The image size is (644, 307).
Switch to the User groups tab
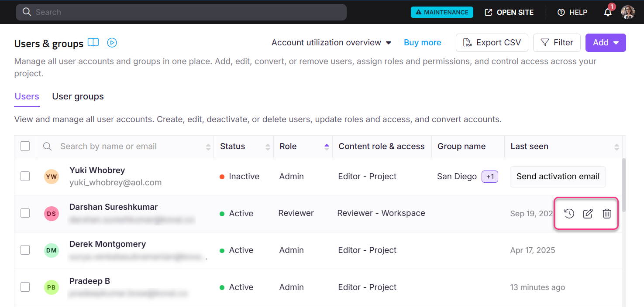78,96
